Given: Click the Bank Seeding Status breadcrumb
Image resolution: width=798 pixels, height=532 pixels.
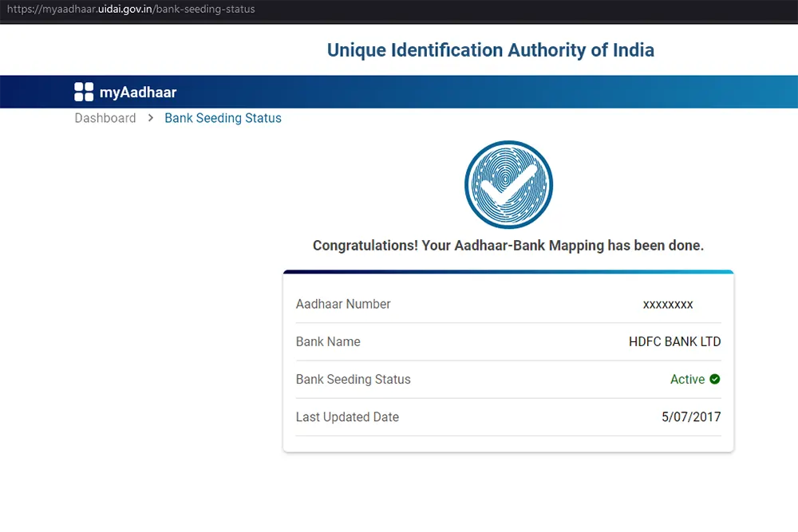Looking at the screenshot, I should pyautogui.click(x=223, y=118).
